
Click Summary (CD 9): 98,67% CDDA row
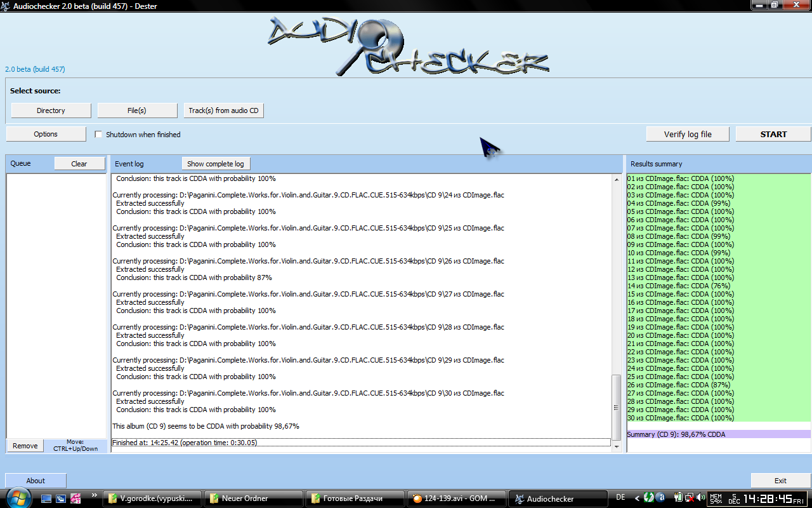click(719, 434)
